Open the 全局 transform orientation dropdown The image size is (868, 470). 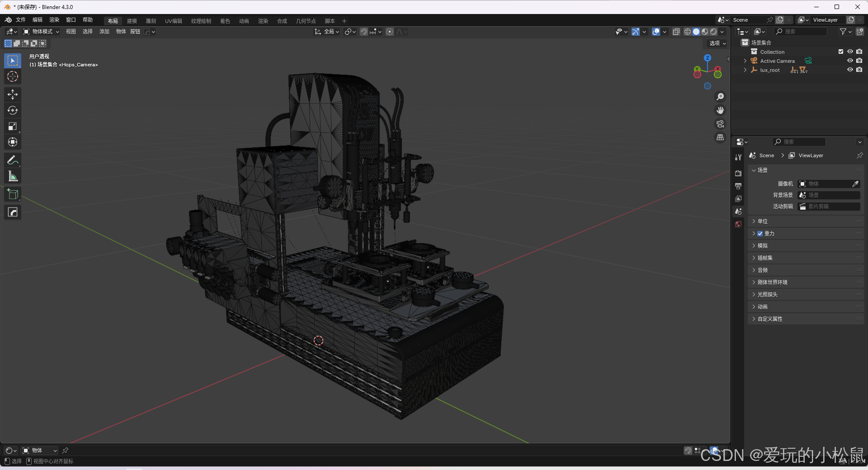pos(327,32)
